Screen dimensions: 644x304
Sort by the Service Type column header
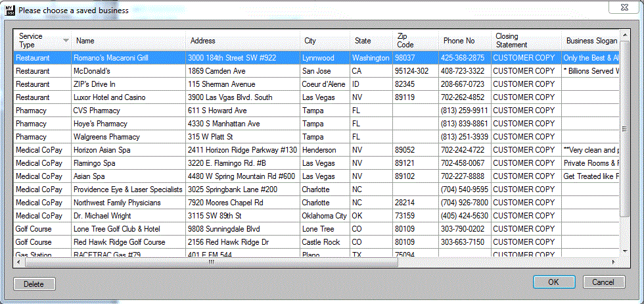(43, 40)
